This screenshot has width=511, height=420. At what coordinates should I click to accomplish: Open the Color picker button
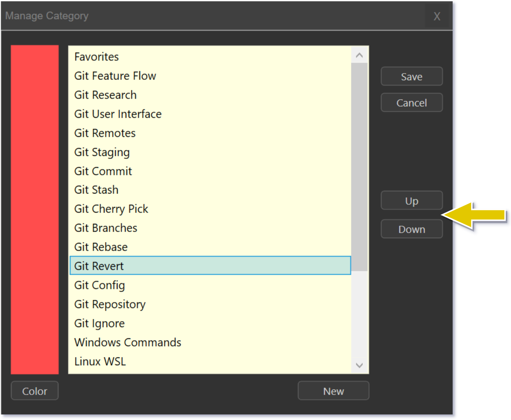click(x=35, y=391)
